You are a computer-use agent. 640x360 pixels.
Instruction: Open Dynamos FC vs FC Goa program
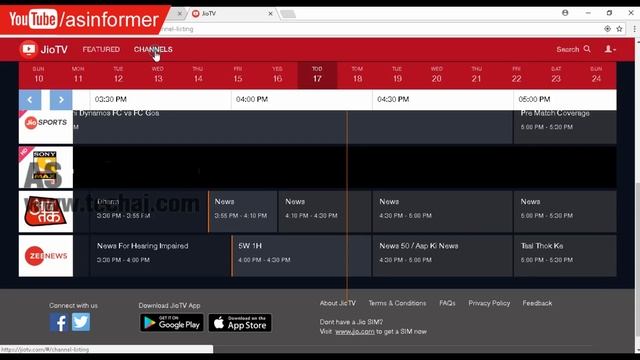click(293, 127)
